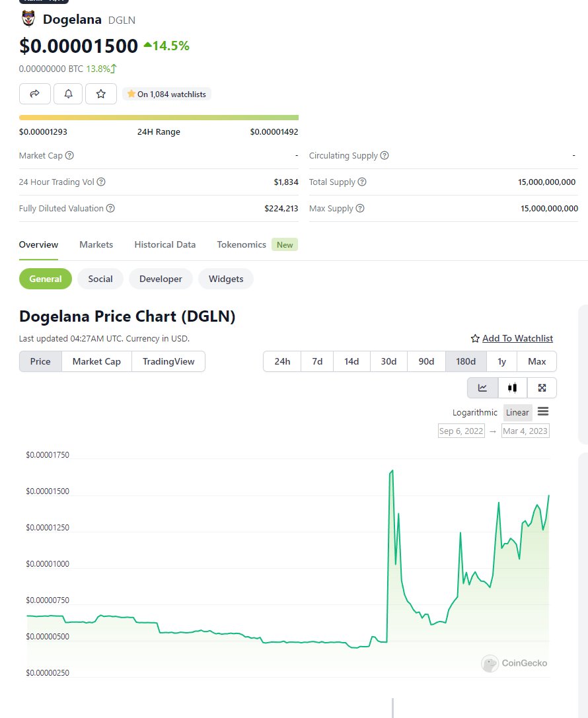Click the DGLN ticker symbol
The width and height of the screenshot is (588, 718).
122,20
